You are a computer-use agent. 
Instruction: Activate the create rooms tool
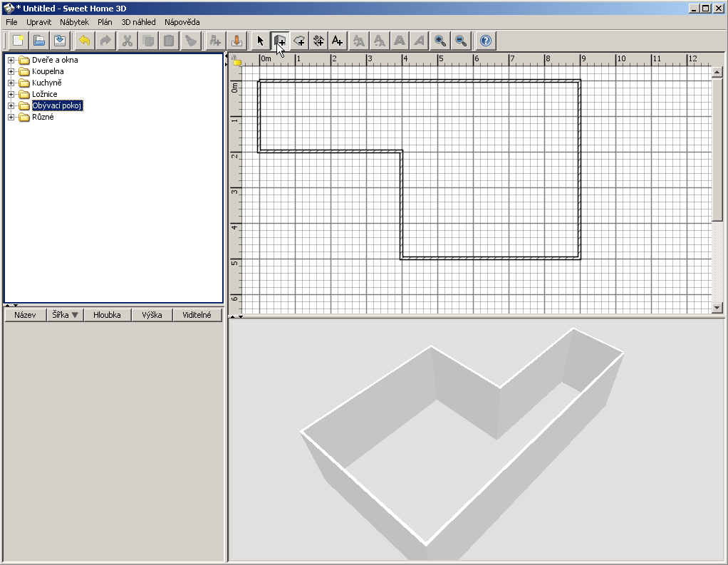pyautogui.click(x=299, y=41)
